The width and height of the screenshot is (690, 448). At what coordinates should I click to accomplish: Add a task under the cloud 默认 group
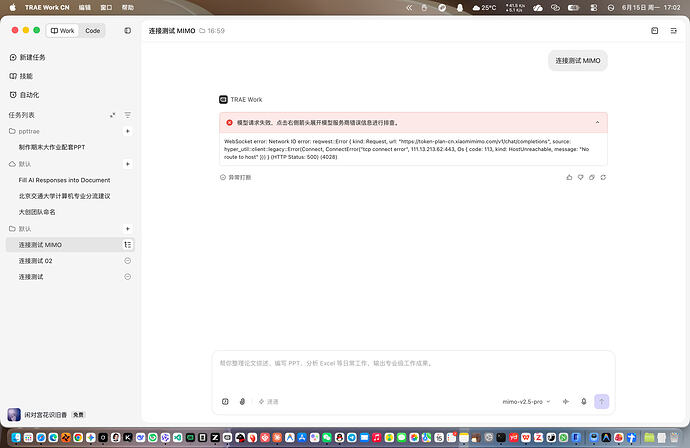click(128, 164)
